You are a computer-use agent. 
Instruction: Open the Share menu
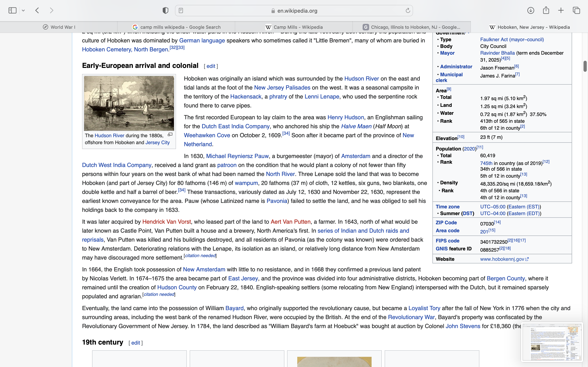(x=546, y=10)
